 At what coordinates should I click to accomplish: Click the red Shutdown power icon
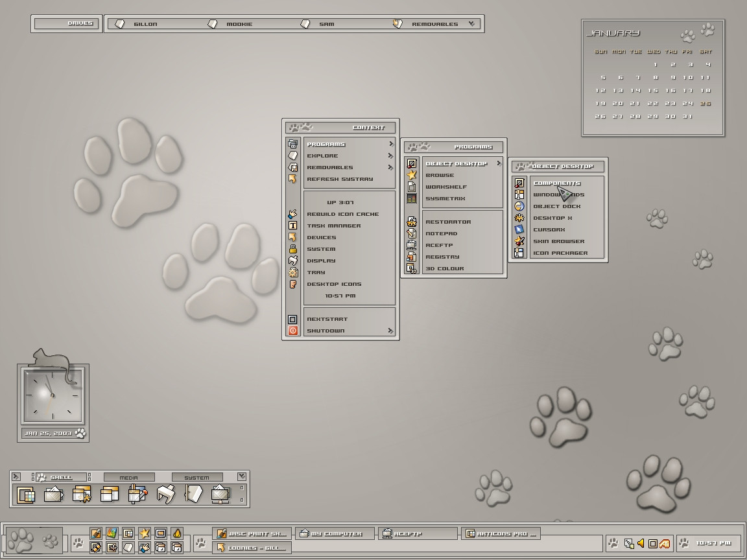pos(292,331)
